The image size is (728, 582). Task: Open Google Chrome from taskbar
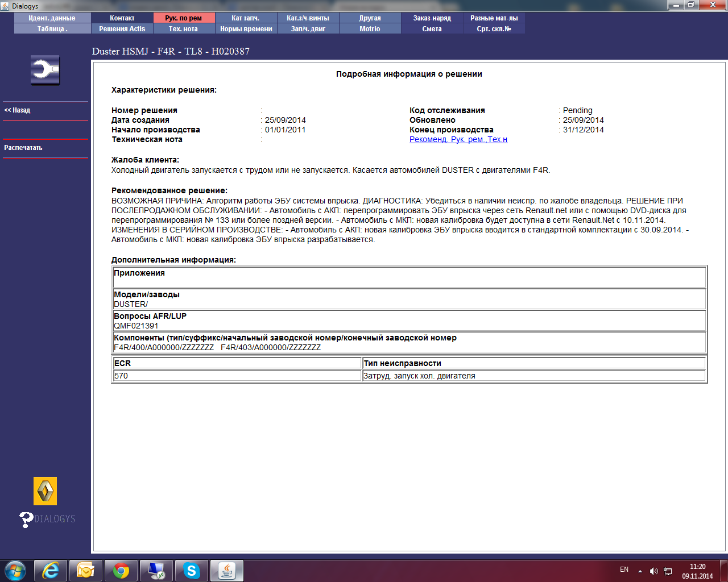(x=121, y=571)
